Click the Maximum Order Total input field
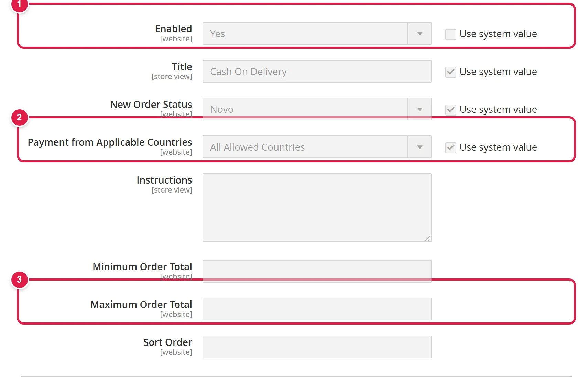Image resolution: width=588 pixels, height=383 pixels. pos(317,309)
